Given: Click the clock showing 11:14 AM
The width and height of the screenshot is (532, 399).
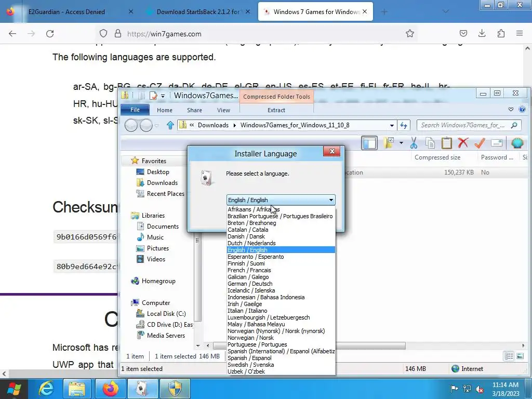Looking at the screenshot, I should (x=505, y=385).
